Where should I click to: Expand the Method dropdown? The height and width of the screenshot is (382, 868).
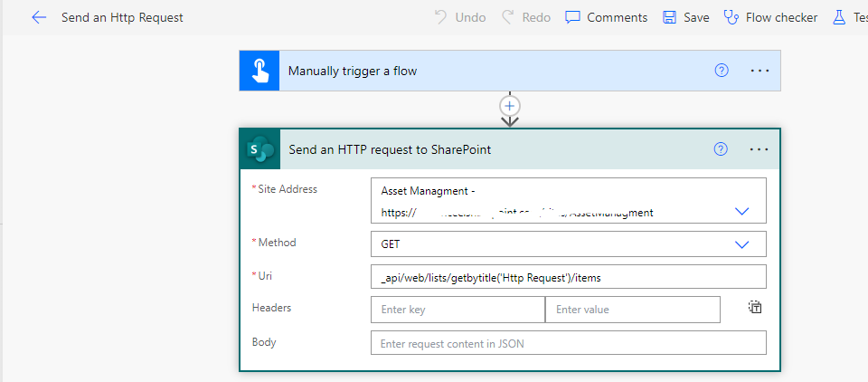click(741, 244)
